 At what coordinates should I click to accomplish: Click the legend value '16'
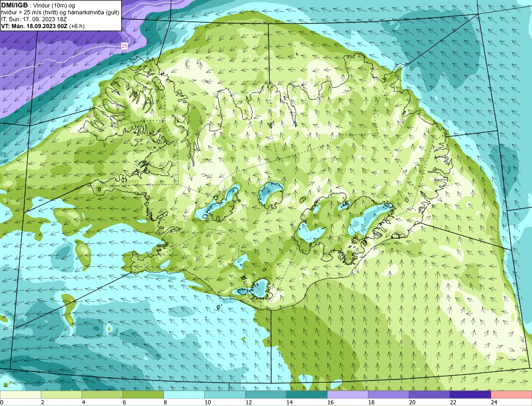(x=330, y=402)
